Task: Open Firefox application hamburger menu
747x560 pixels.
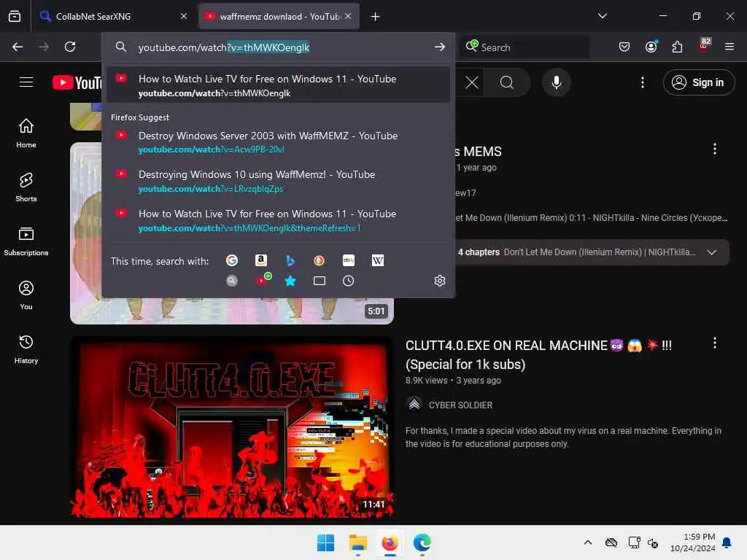Action: coord(729,47)
